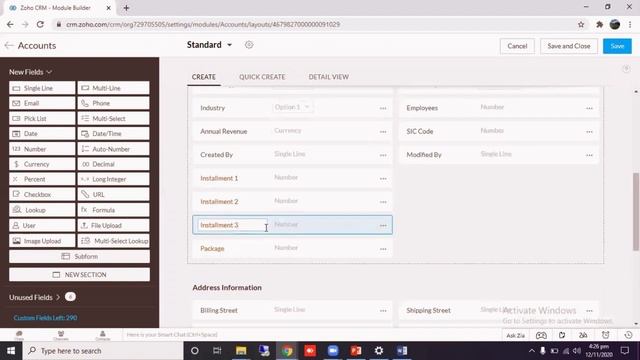Viewport: 640px width, 360px height.
Task: Open File Explorer from the taskbar
Action: 241,351
